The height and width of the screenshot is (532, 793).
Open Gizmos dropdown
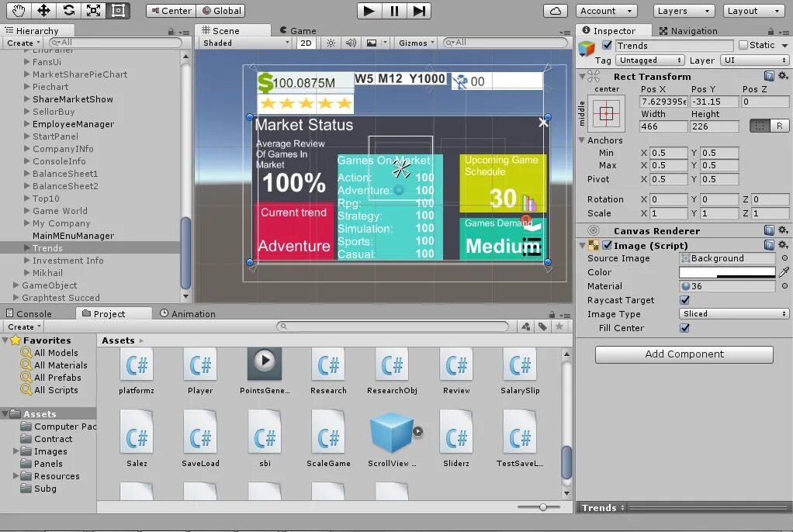[416, 43]
